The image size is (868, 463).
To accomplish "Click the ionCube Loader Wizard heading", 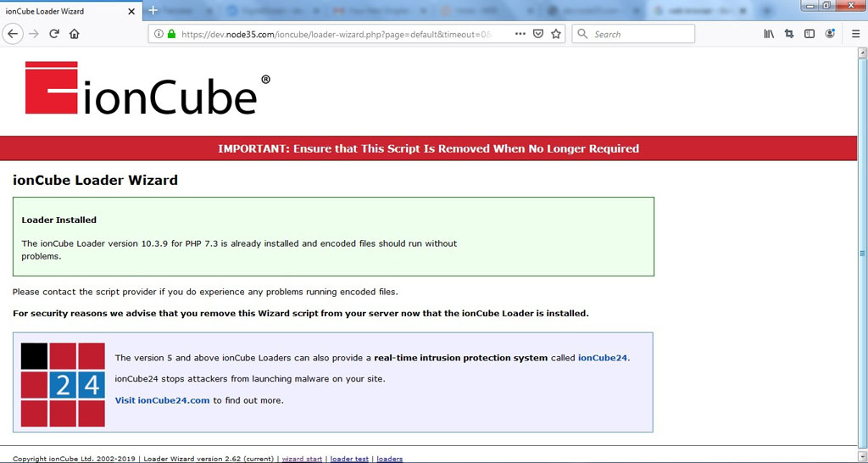I will pyautogui.click(x=95, y=180).
